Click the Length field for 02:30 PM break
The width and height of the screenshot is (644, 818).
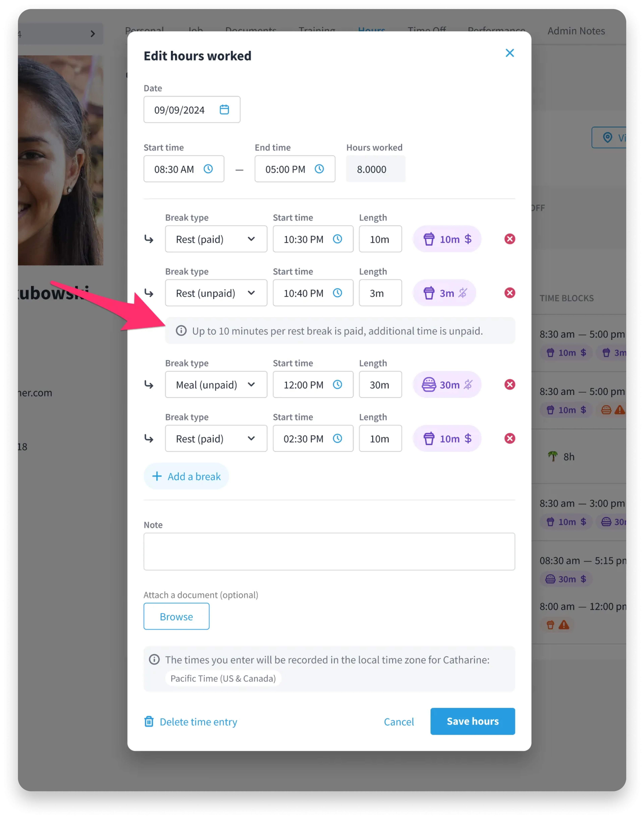pos(380,438)
